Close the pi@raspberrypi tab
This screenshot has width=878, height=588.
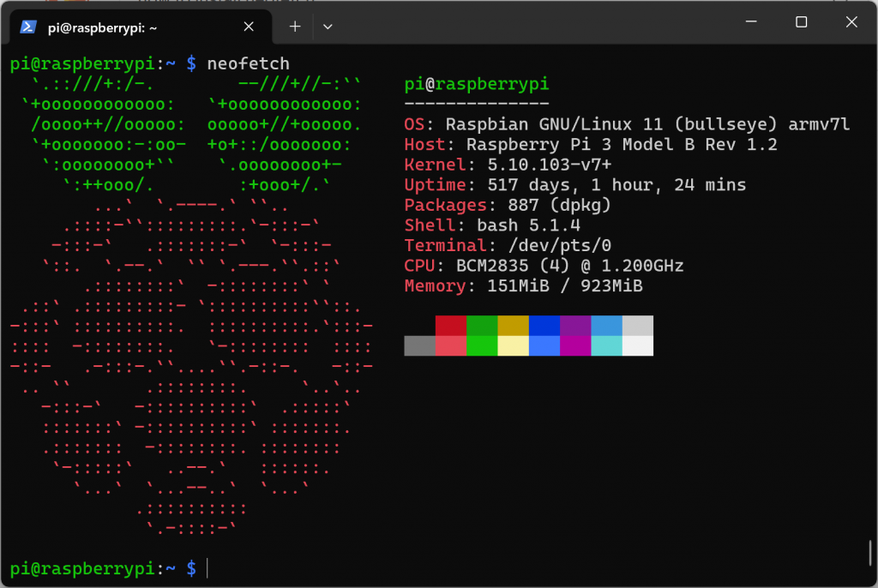pos(249,26)
